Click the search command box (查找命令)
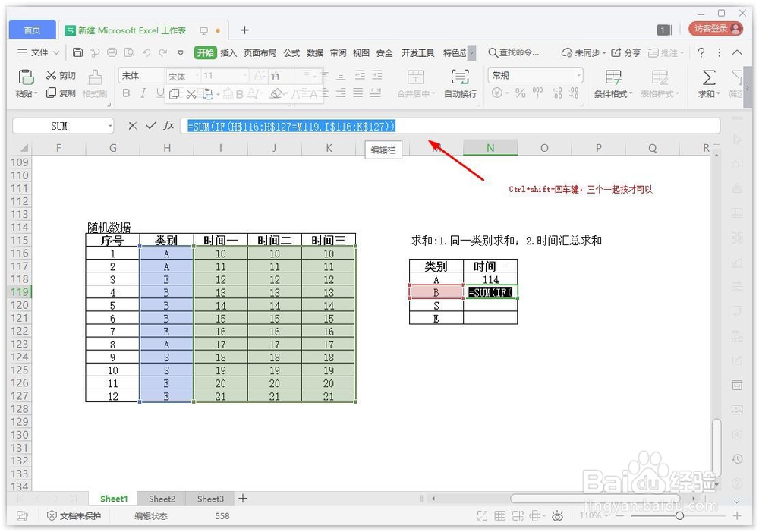The height and width of the screenshot is (532, 759). 514,53
